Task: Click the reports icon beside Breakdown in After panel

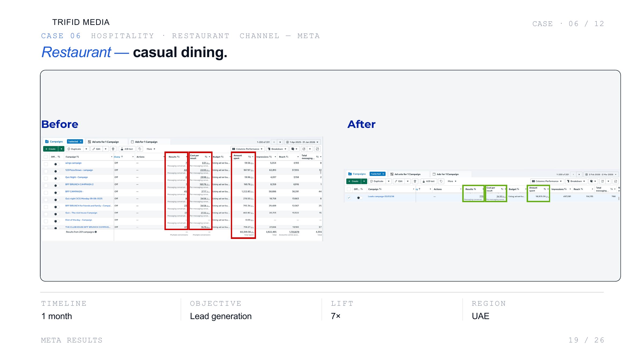Action: click(593, 181)
